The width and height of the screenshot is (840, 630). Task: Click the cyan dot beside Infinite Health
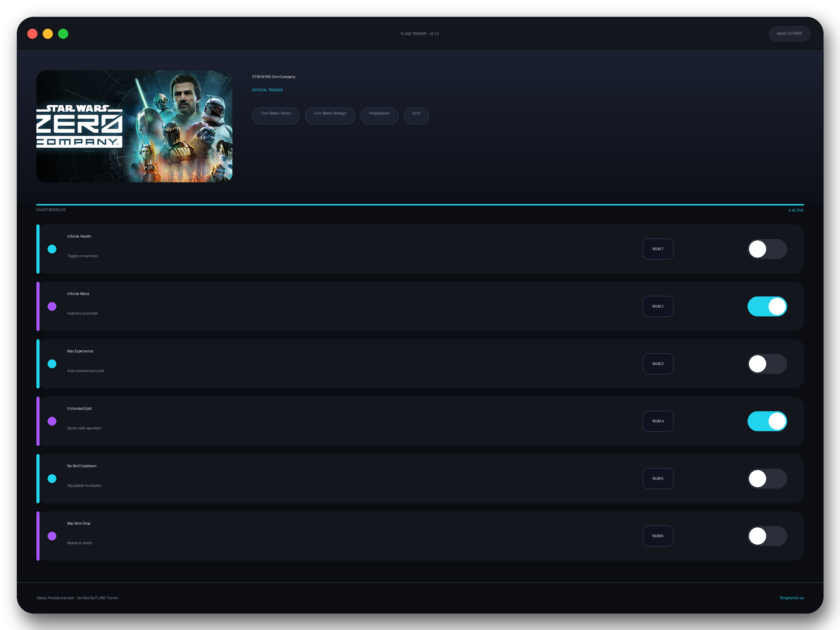tap(52, 249)
